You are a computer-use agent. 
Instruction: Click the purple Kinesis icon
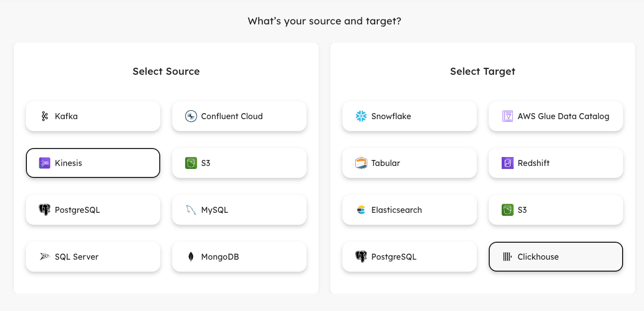pos(45,163)
